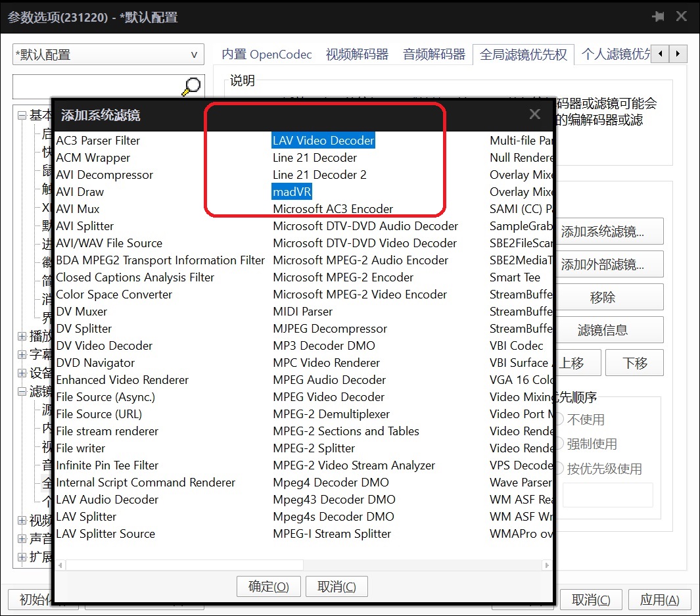Select MPC Video Renderer
The height and width of the screenshot is (616, 700).
(x=327, y=363)
